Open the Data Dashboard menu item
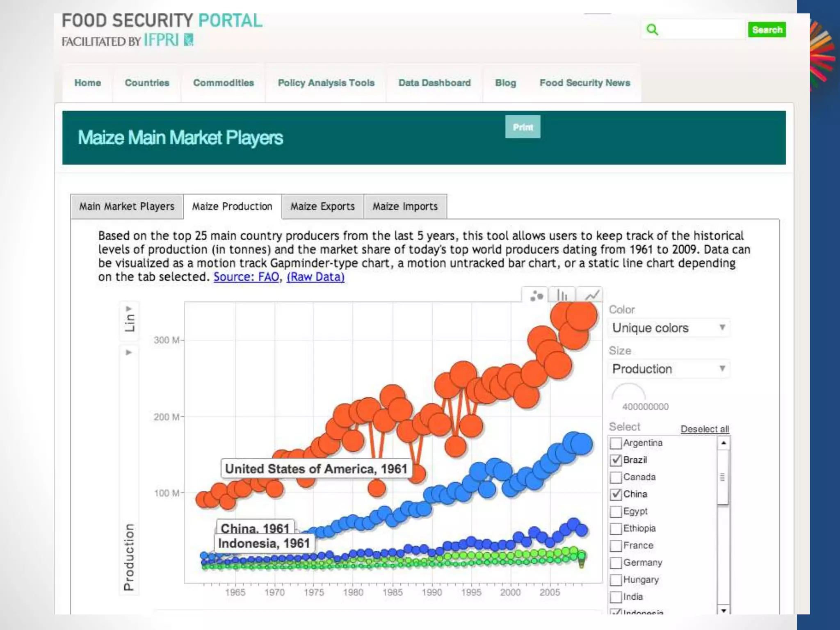The width and height of the screenshot is (840, 630). pyautogui.click(x=434, y=83)
